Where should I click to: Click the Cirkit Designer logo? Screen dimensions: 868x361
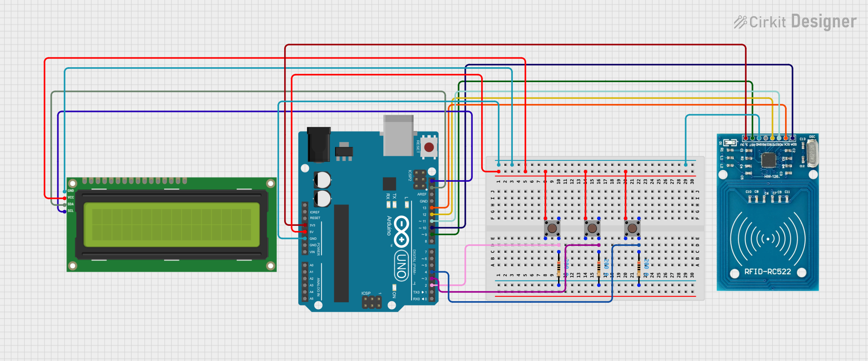(795, 22)
